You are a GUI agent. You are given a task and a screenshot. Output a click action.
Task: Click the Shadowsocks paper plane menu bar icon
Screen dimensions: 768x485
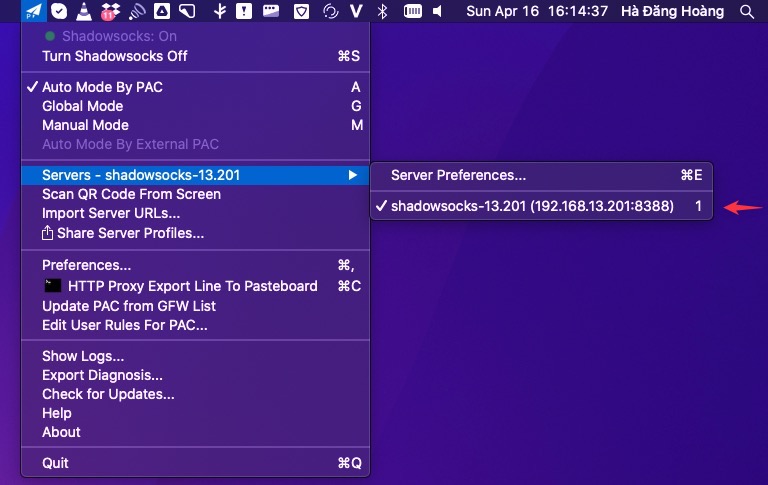[x=34, y=11]
